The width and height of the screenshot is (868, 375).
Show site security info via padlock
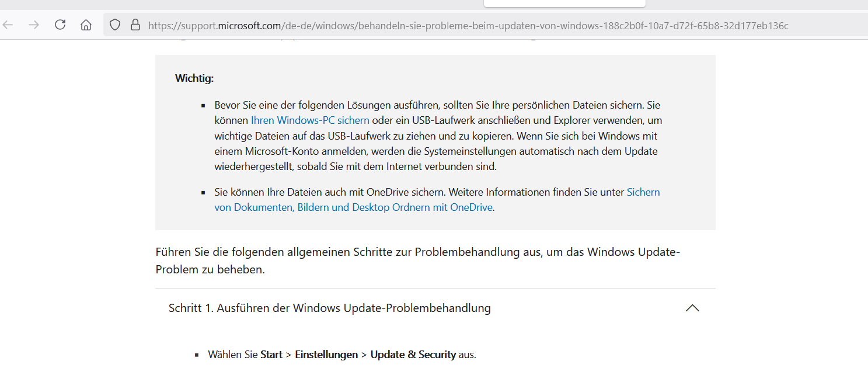point(135,25)
